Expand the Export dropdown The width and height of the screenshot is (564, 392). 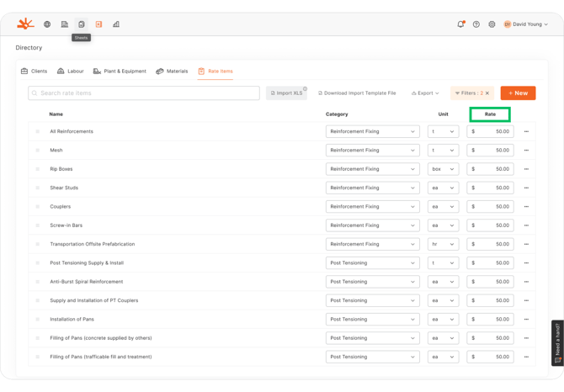click(x=425, y=93)
